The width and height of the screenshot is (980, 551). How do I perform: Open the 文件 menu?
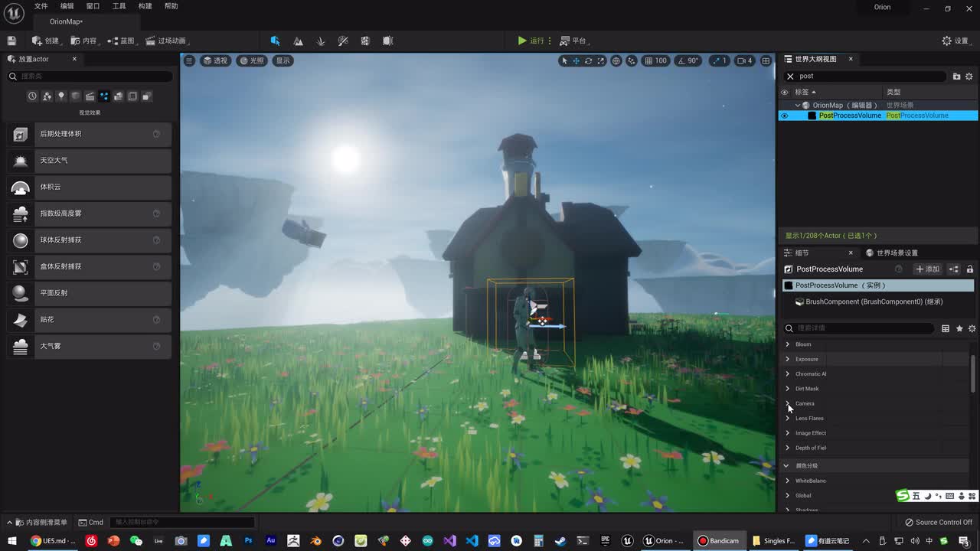[41, 6]
